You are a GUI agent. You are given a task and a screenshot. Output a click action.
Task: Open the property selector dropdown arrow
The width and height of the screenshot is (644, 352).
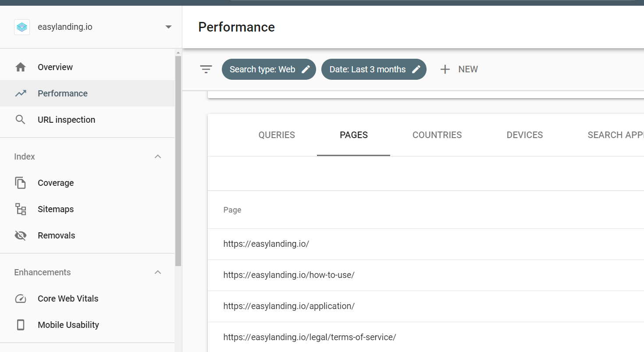coord(168,27)
